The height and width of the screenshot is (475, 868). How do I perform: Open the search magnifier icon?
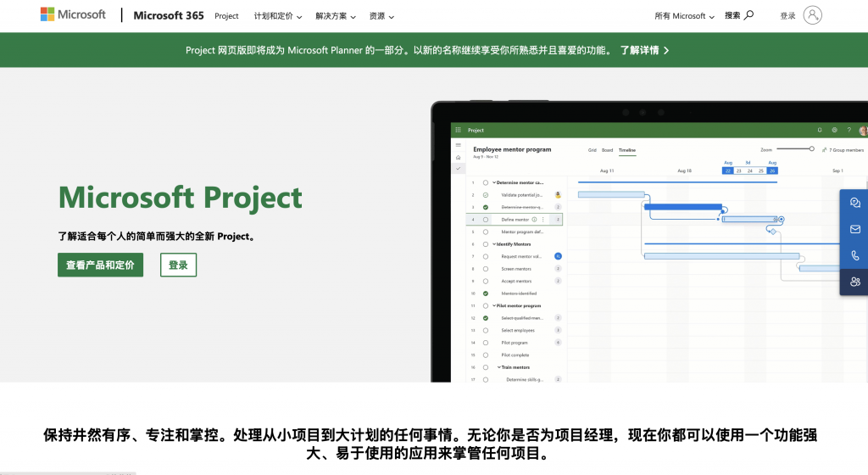[x=749, y=15]
